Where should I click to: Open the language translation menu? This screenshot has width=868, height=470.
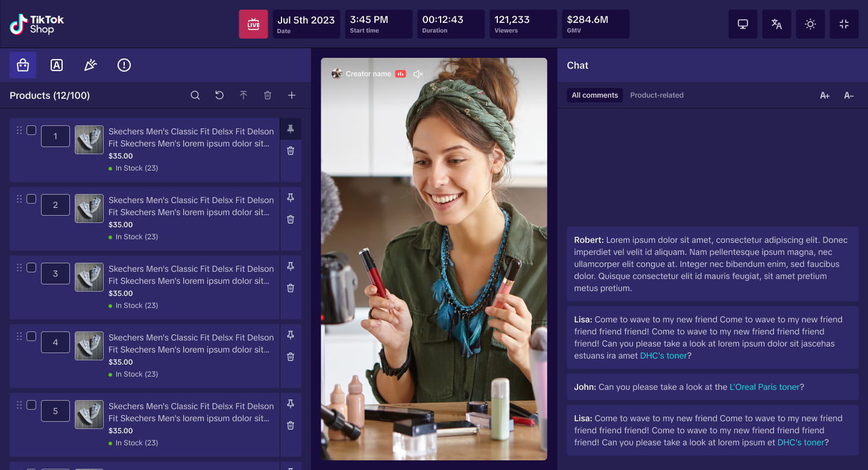pyautogui.click(x=776, y=24)
